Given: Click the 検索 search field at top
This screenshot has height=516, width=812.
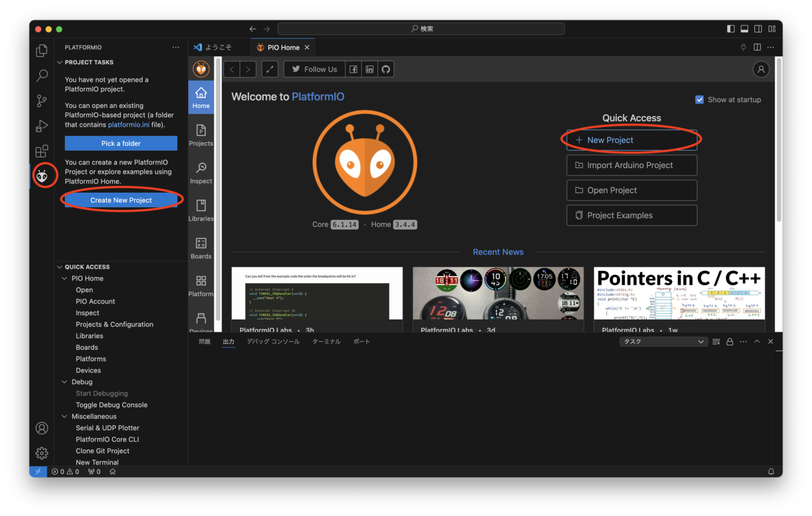Looking at the screenshot, I should coord(421,29).
